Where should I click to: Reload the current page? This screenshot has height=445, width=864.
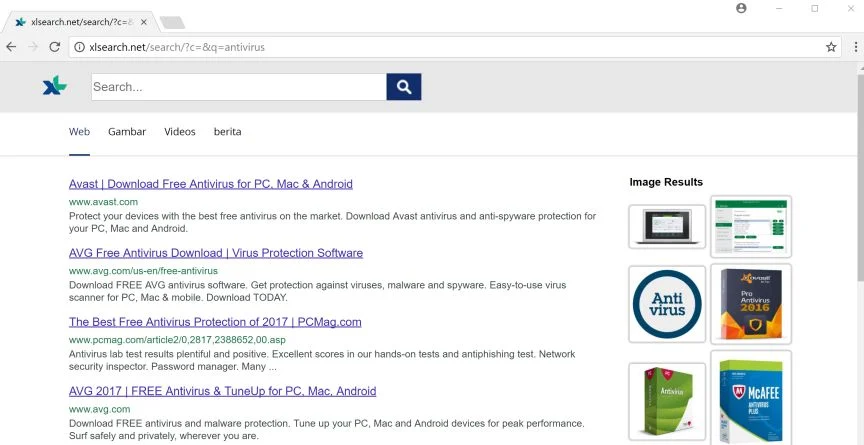[55, 47]
